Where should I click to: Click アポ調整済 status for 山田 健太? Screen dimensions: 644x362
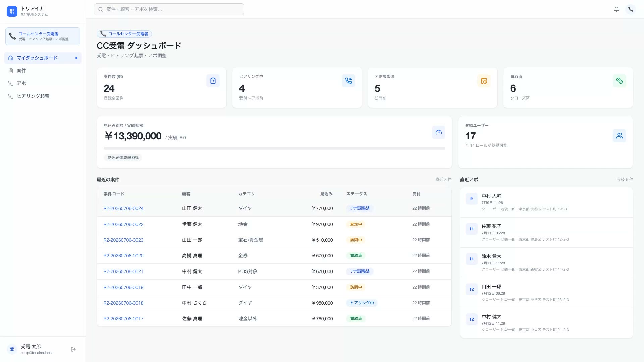[x=360, y=208]
